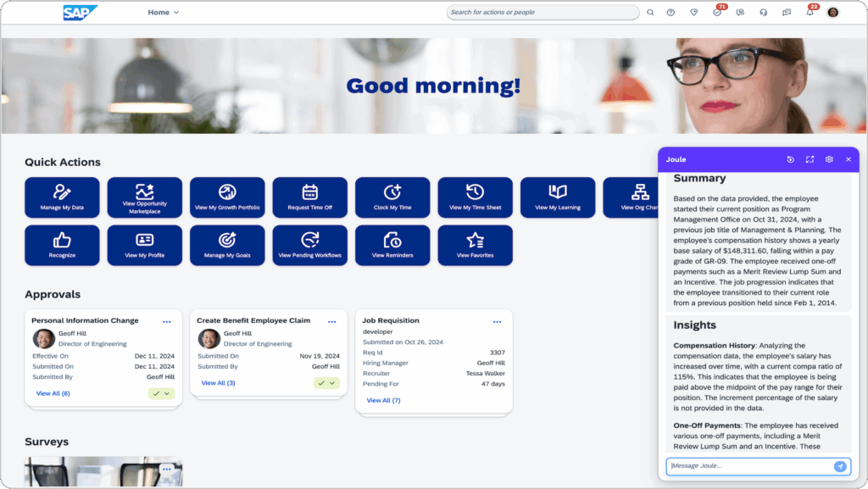The width and height of the screenshot is (868, 489).
Task: Open View My Learning tile
Action: click(558, 197)
